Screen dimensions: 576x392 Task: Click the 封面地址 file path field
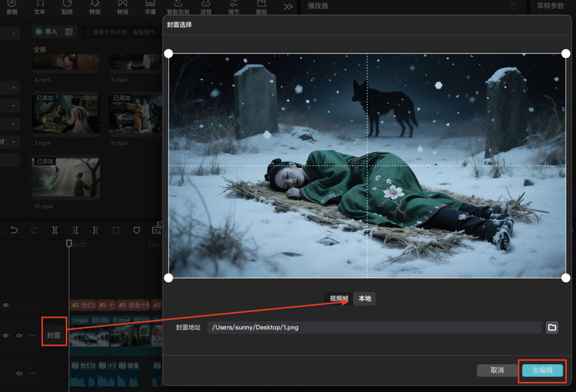click(x=373, y=327)
